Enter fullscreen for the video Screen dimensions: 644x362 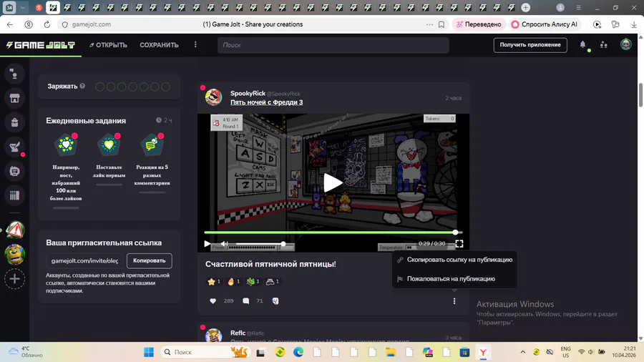(459, 244)
